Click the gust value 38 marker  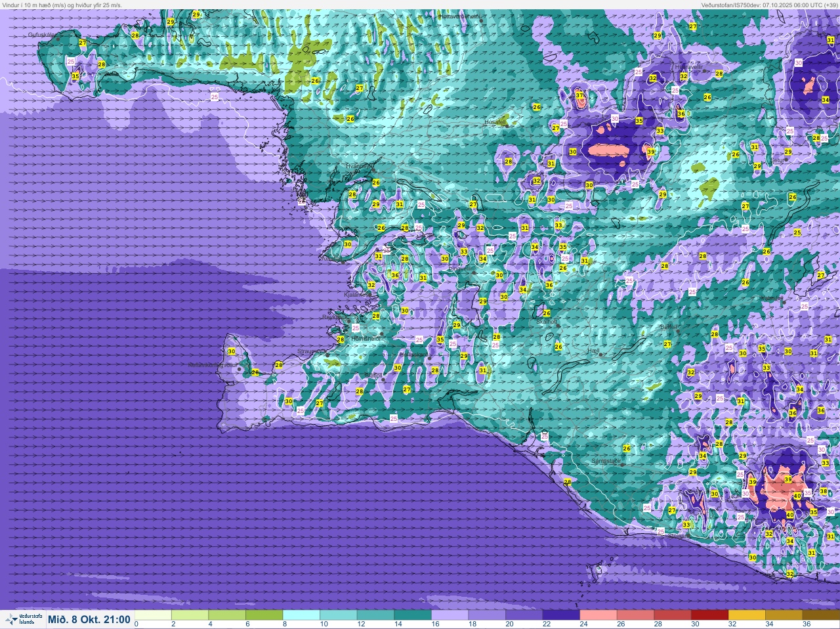(823, 491)
